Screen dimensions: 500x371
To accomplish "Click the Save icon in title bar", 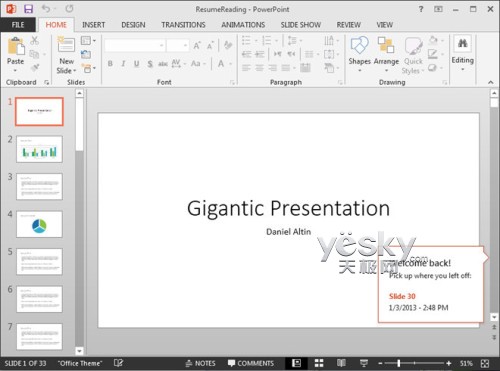I will coord(28,9).
